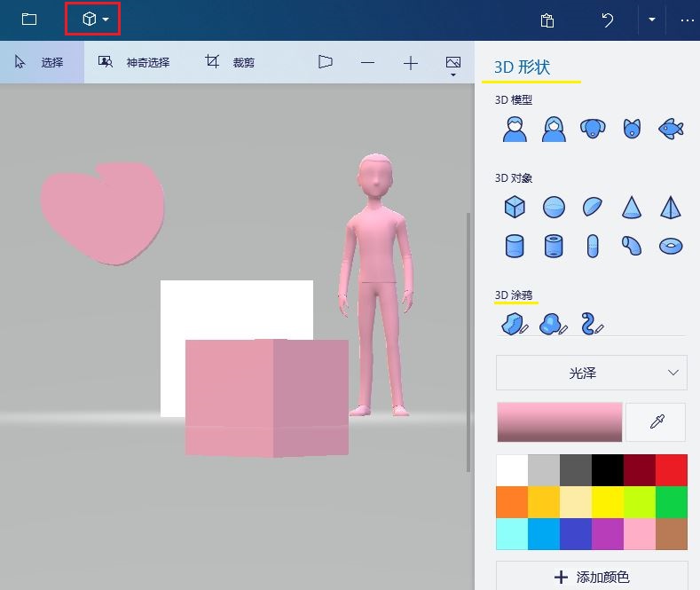Pick the lime color swatch
This screenshot has width=700, height=590.
pyautogui.click(x=640, y=502)
